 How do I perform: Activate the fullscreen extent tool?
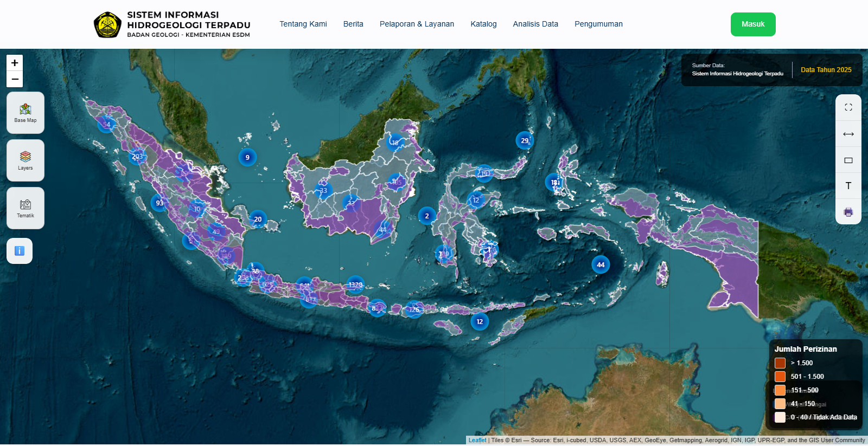coord(848,108)
